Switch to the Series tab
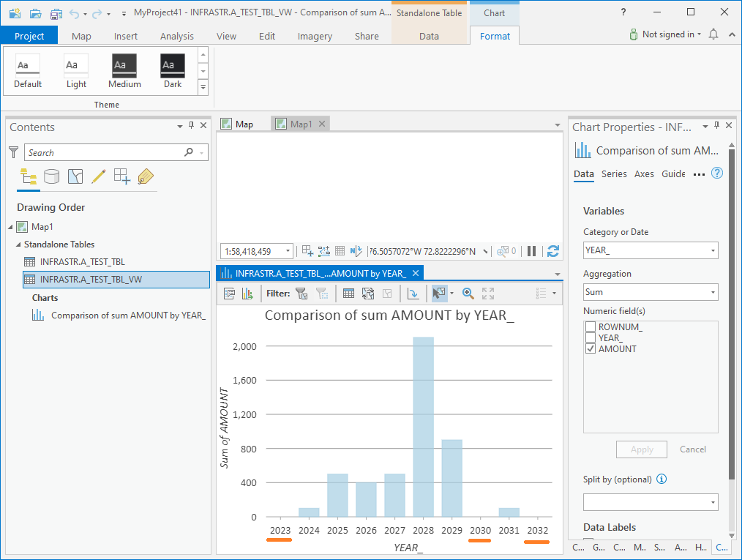742x560 pixels. tap(614, 174)
